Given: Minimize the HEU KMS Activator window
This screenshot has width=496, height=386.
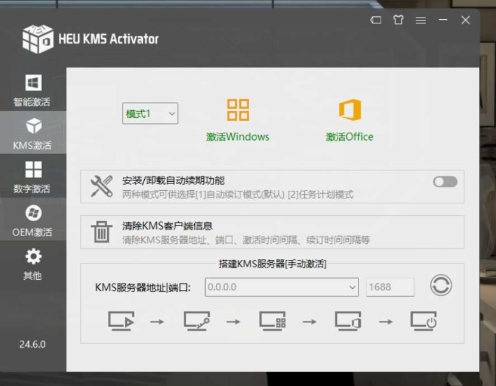Looking at the screenshot, I should pos(443,20).
